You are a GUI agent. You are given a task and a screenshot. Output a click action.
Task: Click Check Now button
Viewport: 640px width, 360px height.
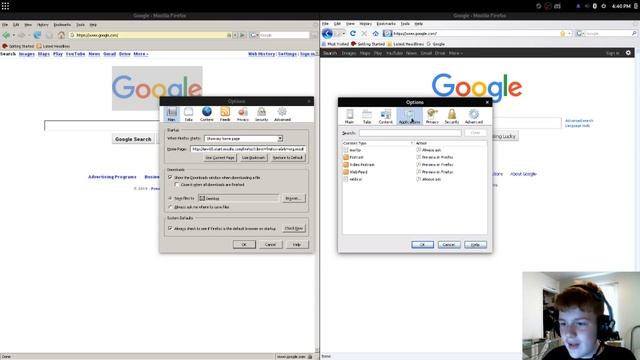click(x=293, y=228)
